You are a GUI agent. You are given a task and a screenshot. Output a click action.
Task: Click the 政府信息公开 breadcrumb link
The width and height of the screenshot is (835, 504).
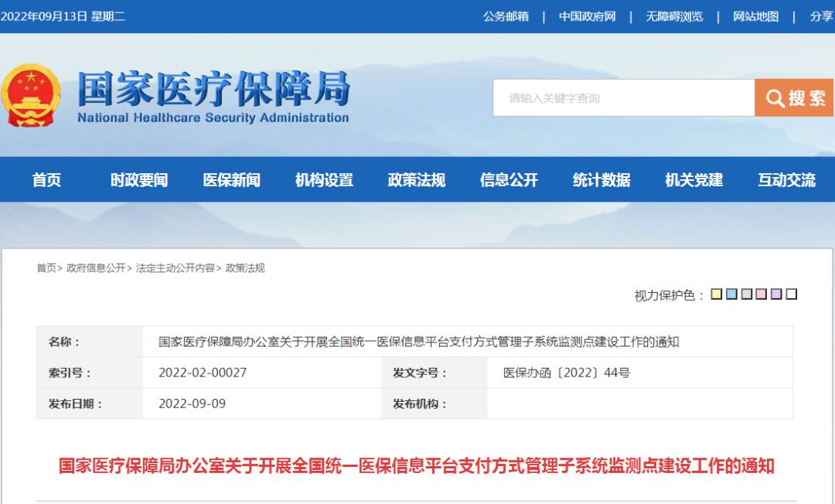click(x=96, y=268)
